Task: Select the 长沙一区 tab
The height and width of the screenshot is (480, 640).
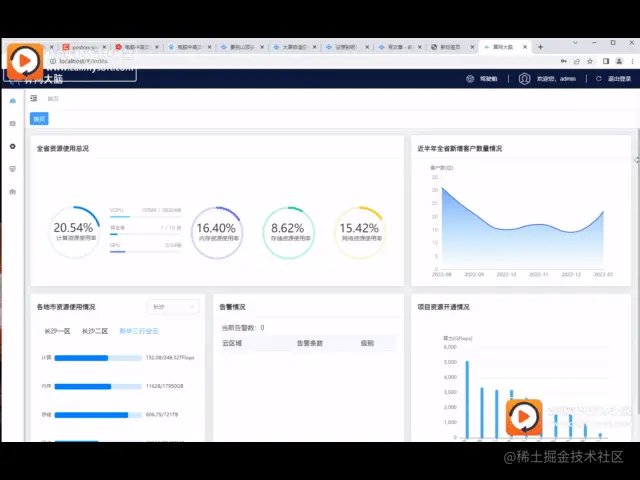Action: point(58,331)
